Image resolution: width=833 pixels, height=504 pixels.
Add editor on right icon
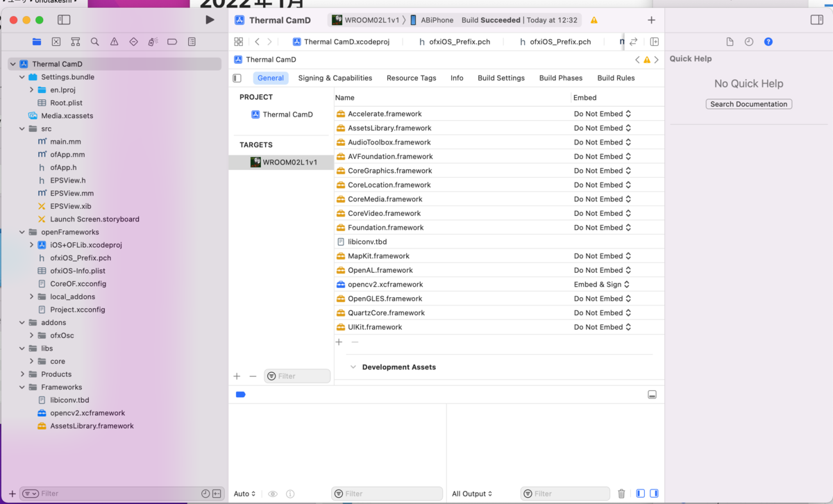[654, 42]
